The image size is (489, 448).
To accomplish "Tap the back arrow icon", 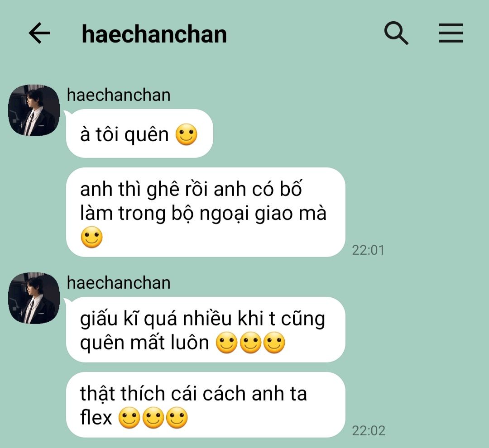I will click(x=39, y=33).
